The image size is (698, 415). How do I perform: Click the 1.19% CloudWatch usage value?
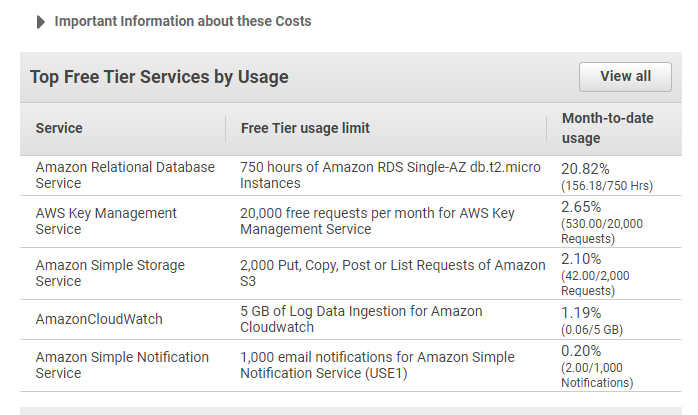click(x=581, y=312)
